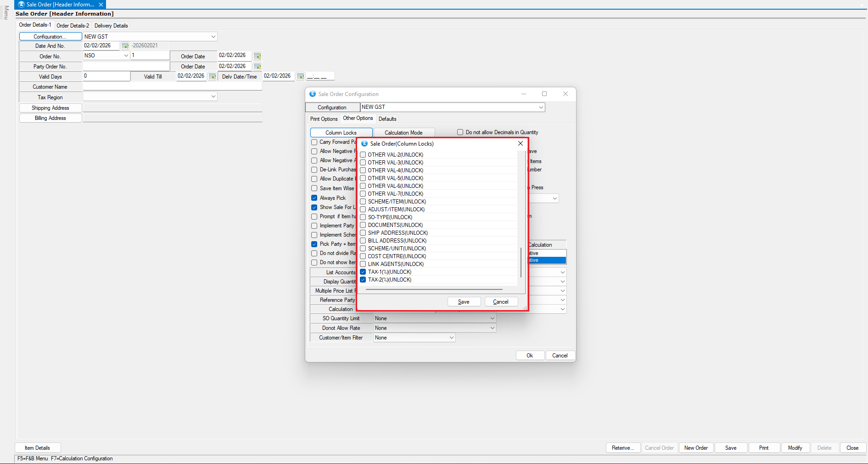The height and width of the screenshot is (464, 868).
Task: Click into the Customer Name input field
Action: [172, 87]
